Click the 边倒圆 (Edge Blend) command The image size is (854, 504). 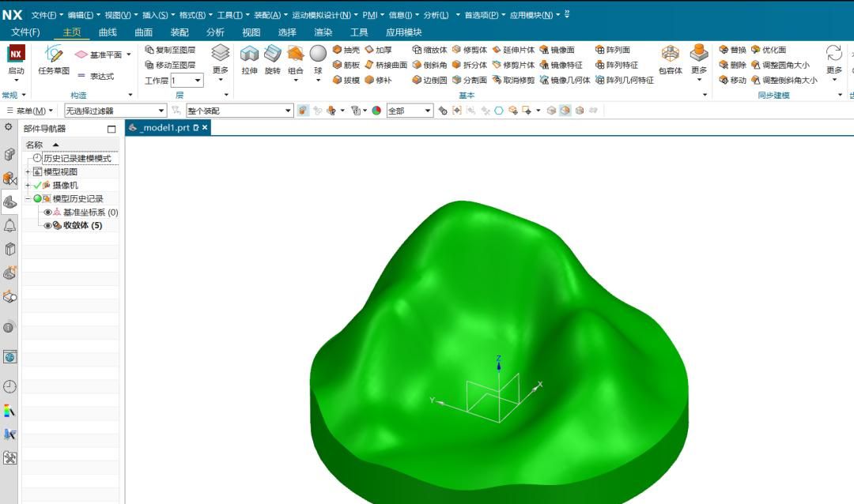coord(429,80)
